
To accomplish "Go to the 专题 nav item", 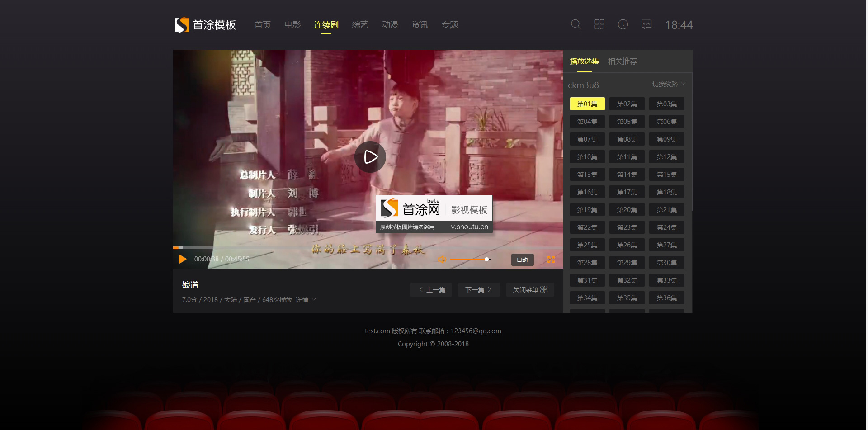I will 450,25.
